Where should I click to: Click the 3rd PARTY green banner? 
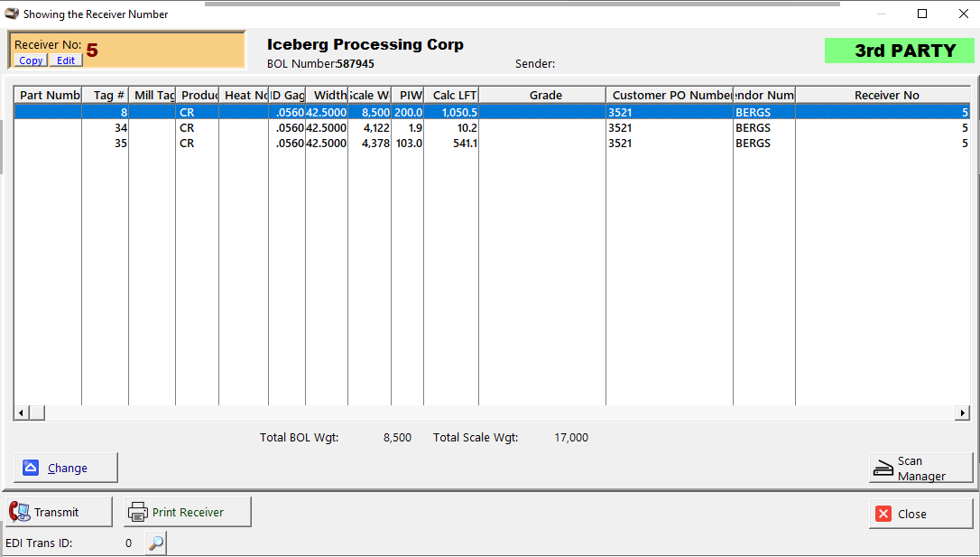(900, 51)
